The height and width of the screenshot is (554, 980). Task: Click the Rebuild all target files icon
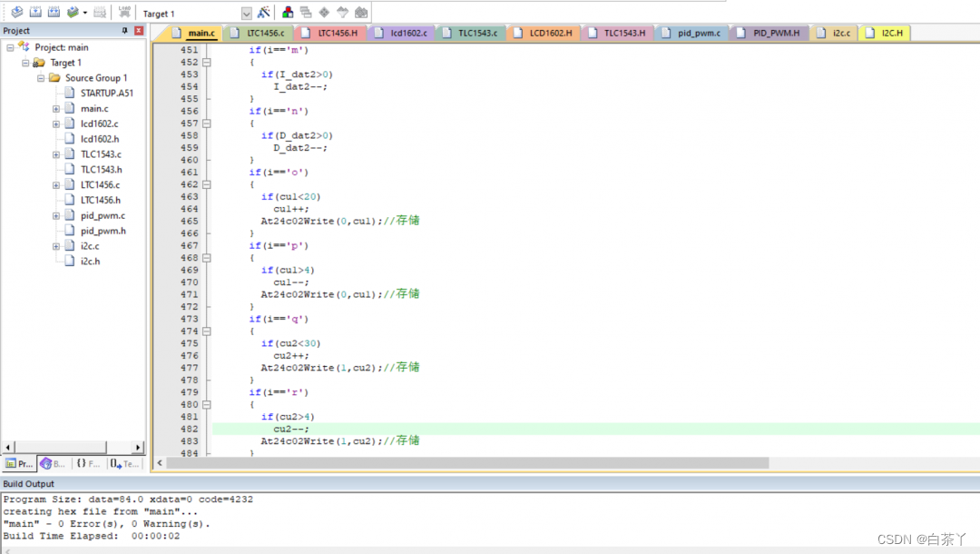click(x=54, y=13)
